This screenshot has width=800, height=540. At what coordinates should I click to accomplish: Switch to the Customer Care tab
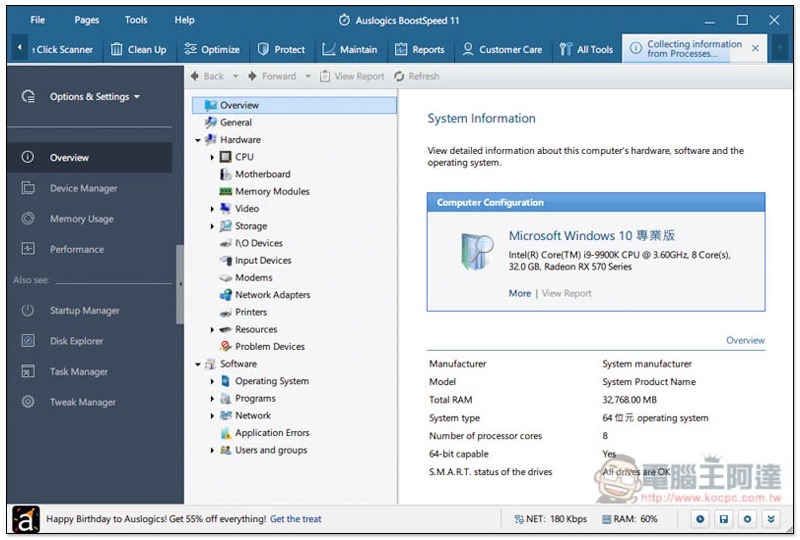[x=502, y=49]
